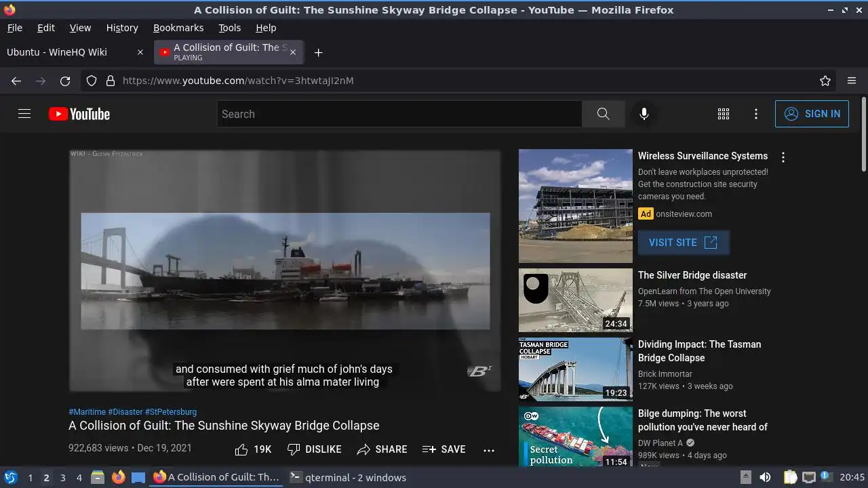The height and width of the screenshot is (488, 868).
Task: Start voice search with microphone icon
Action: tap(644, 114)
